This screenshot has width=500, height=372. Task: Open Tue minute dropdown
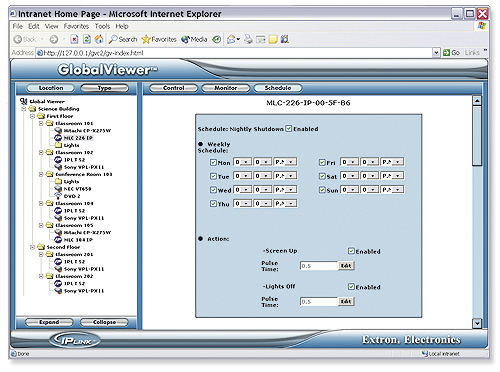click(262, 176)
